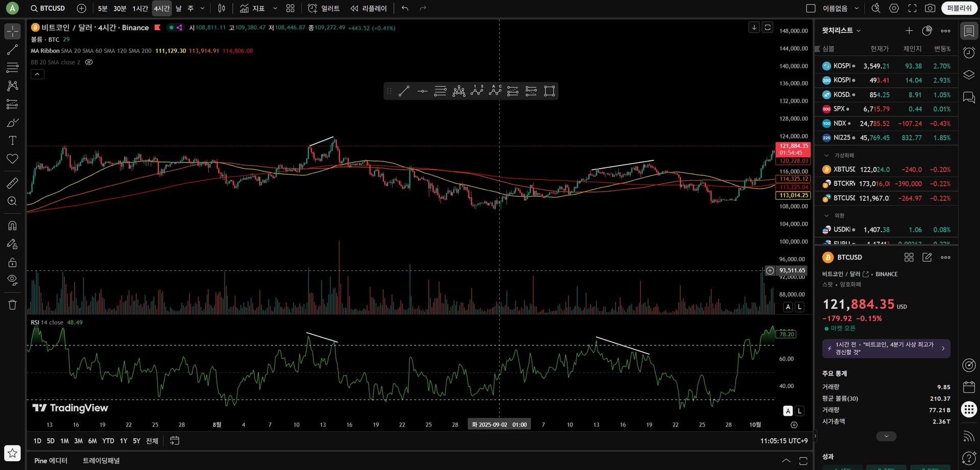Switch to the 1시간 timeframe
980x470 pixels.
tap(140, 8)
